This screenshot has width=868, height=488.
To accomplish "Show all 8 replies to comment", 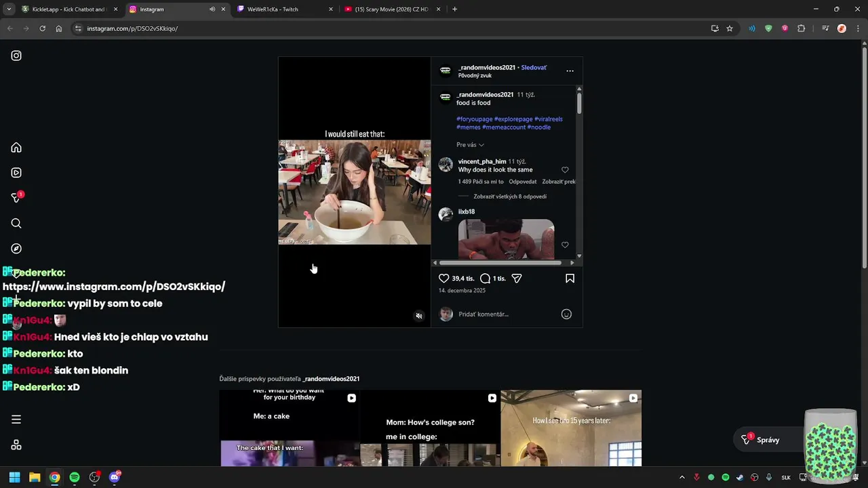I will click(x=510, y=197).
